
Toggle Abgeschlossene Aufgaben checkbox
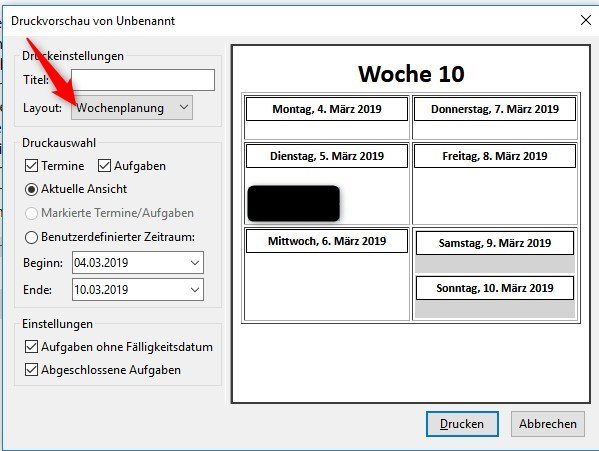[x=31, y=370]
